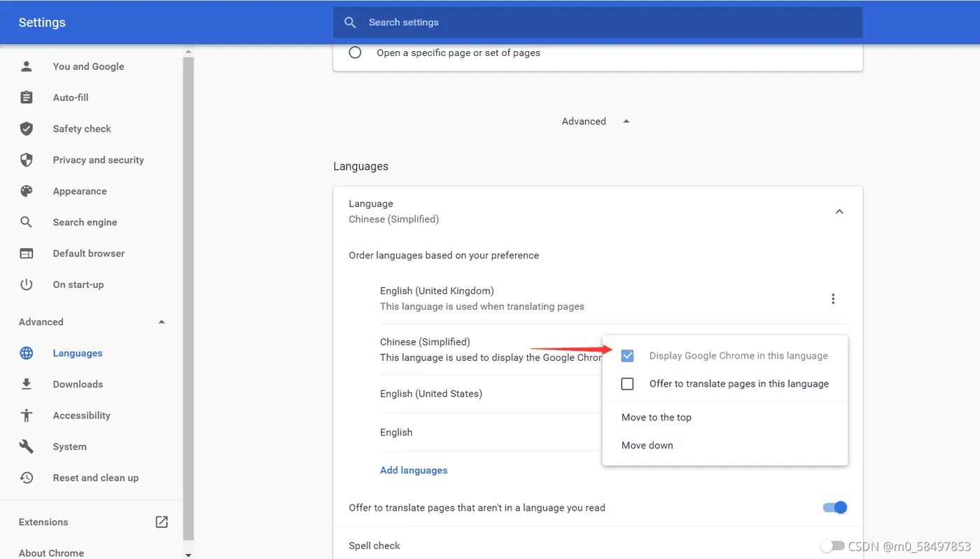980x559 pixels.
Task: Select Open a specific page radio button
Action: point(355,53)
